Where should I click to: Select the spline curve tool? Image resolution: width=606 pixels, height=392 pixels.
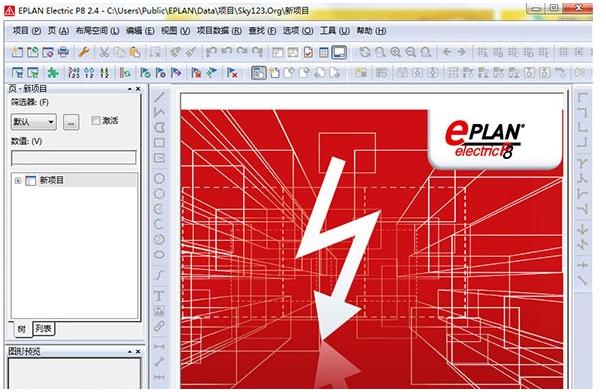click(159, 275)
